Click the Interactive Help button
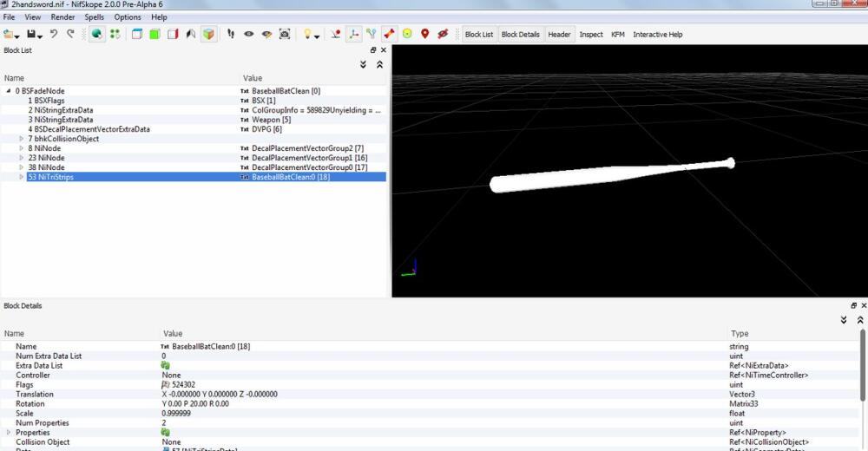This screenshot has height=451, width=868. click(658, 35)
